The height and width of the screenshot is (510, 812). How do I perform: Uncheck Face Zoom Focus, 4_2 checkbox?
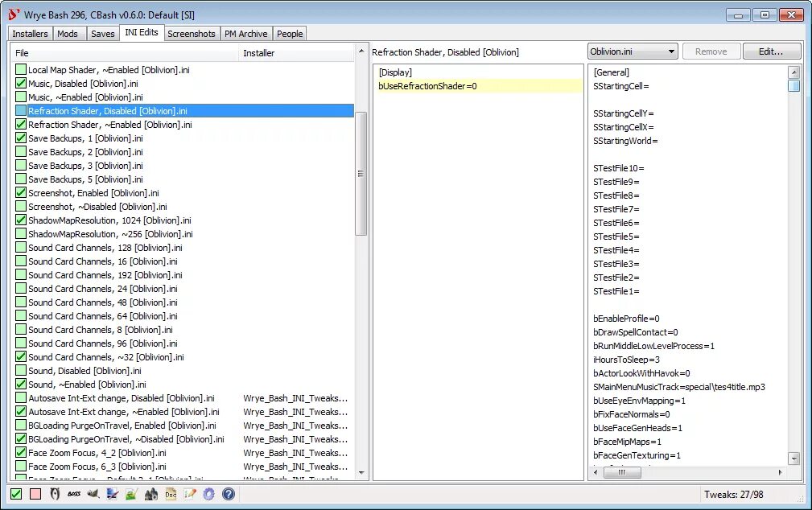[21, 453]
